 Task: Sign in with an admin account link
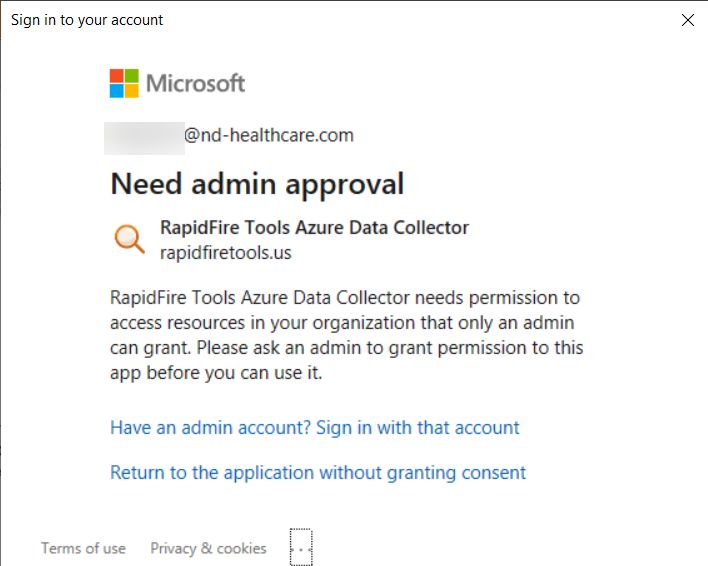point(315,427)
